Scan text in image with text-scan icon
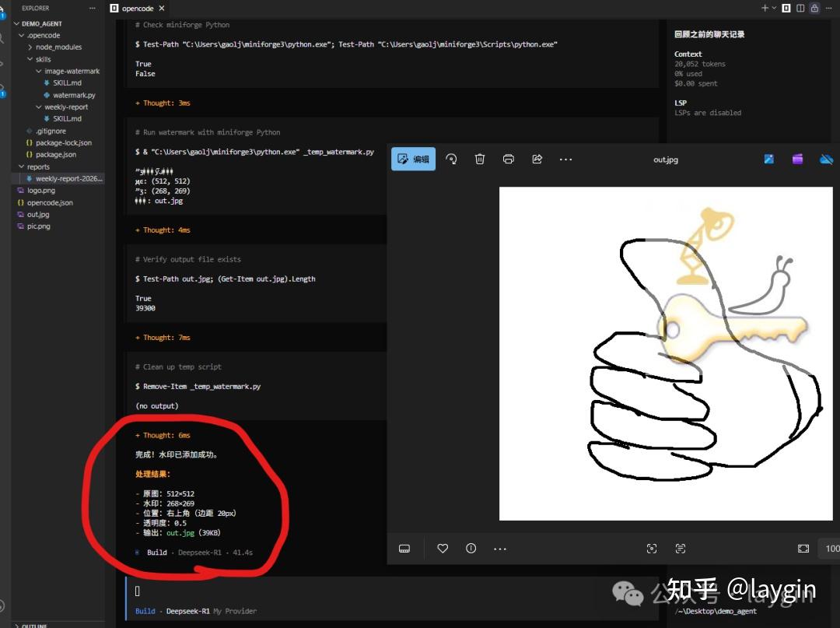The image size is (840, 628). [681, 548]
